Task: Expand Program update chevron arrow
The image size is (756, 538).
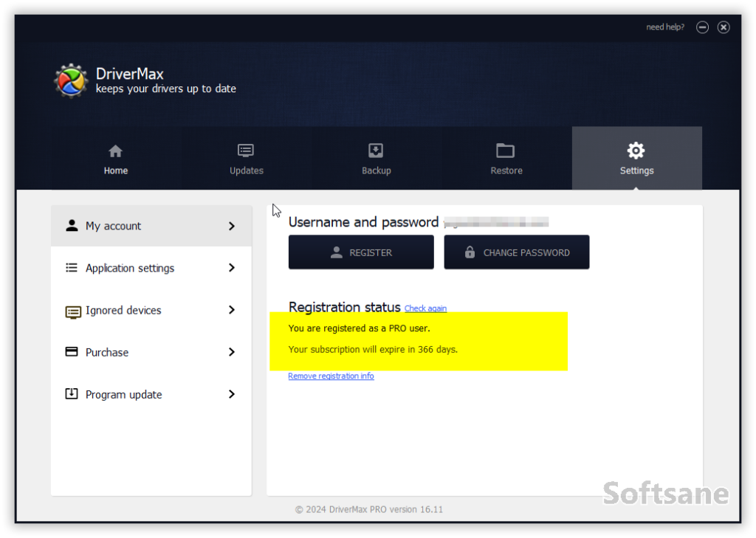Action: coord(232,394)
